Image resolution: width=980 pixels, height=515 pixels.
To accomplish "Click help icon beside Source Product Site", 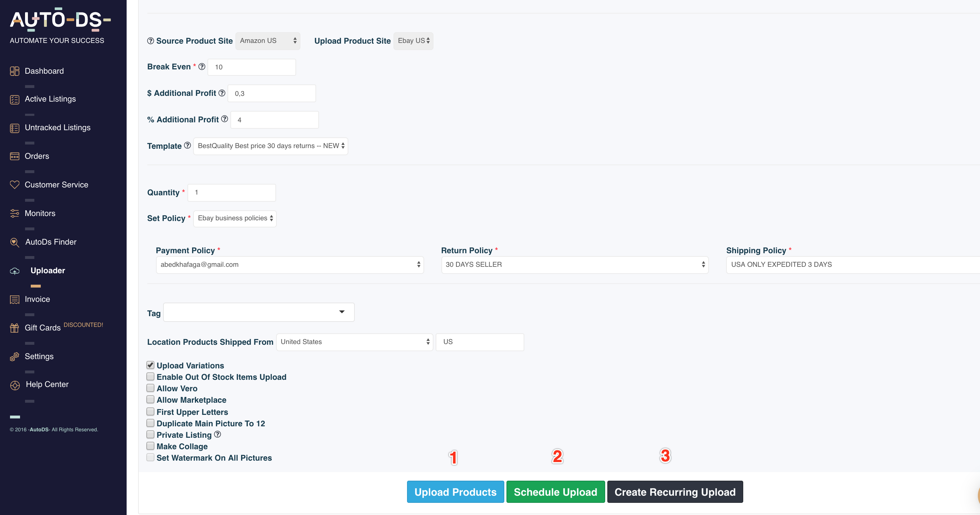I will (x=151, y=41).
